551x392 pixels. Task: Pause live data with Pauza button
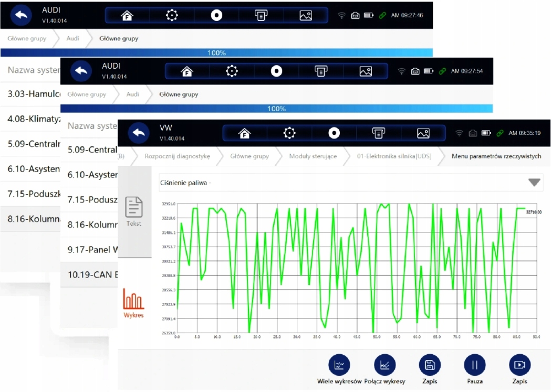tap(475, 369)
